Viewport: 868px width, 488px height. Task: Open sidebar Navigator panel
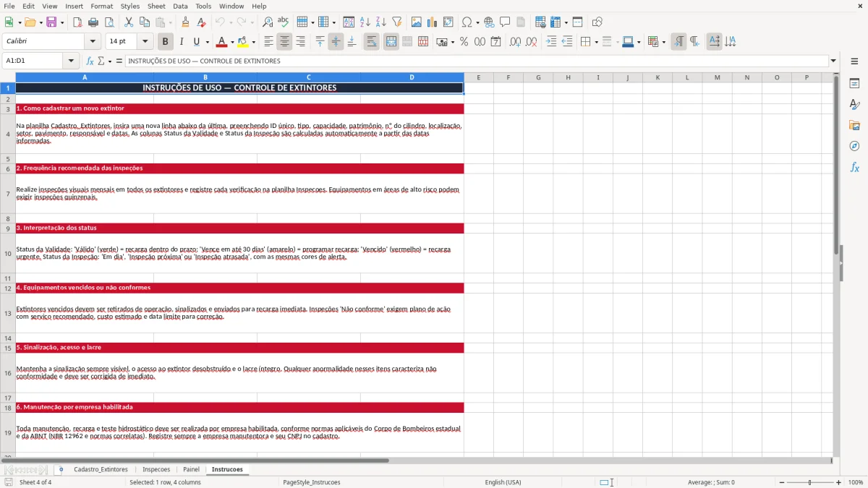tap(854, 146)
